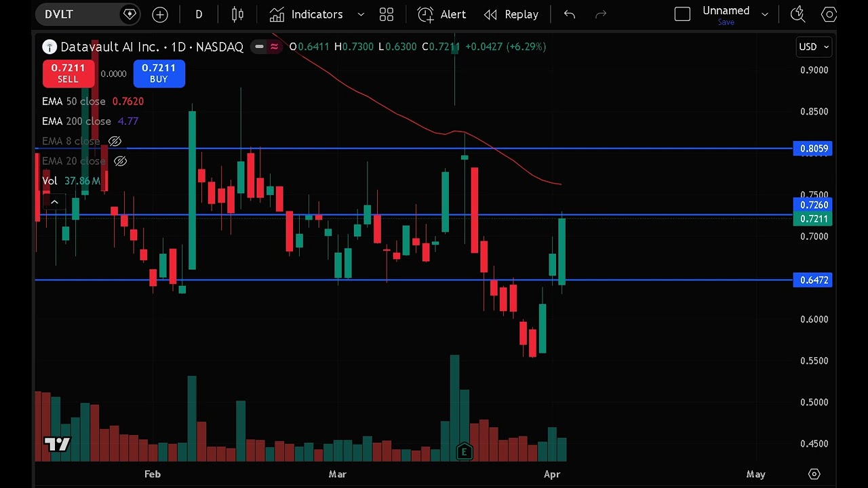The width and height of the screenshot is (868, 488).
Task: Click the +0.0427 (+6.29%) change value
Action: coord(505,47)
